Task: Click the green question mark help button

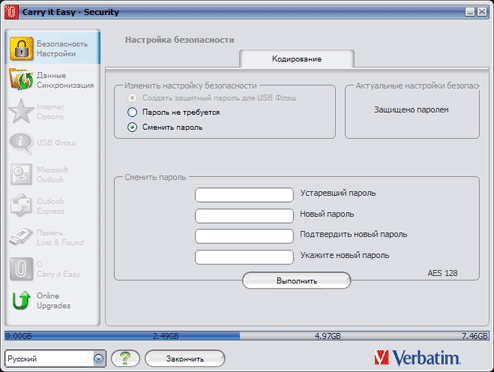Action: click(125, 358)
